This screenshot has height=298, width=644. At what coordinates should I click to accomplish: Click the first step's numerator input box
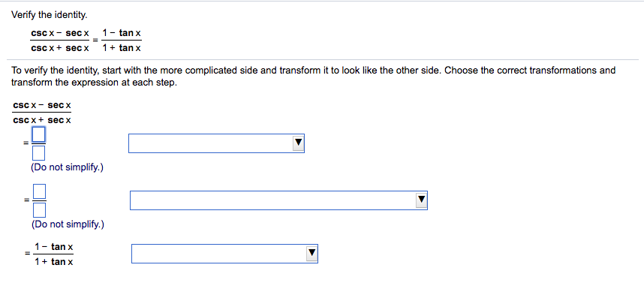click(38, 134)
